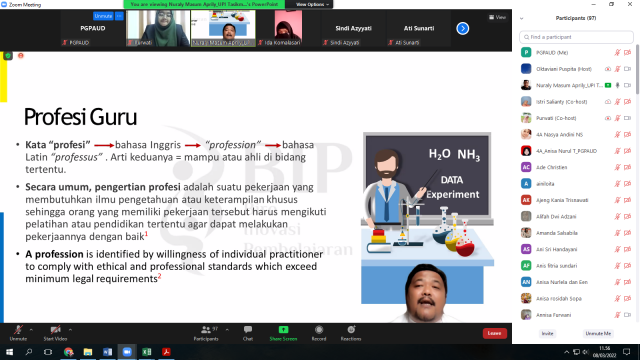Screen dimensions: 640x360
Task: Open the Participants panel from the toolbar
Action: [206, 333]
